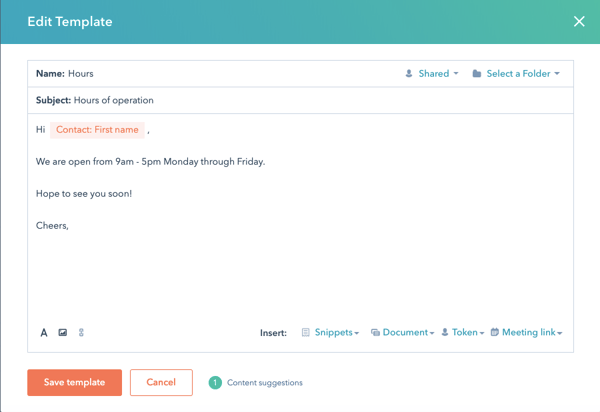
Task: Close the Edit Template dialog
Action: click(579, 21)
